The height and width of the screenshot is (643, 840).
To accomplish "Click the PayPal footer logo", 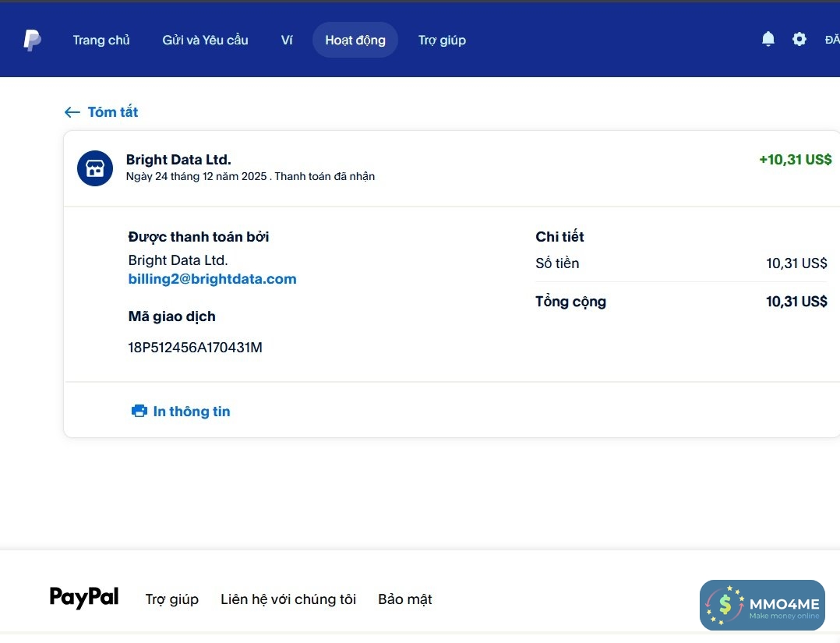I will coord(84,597).
